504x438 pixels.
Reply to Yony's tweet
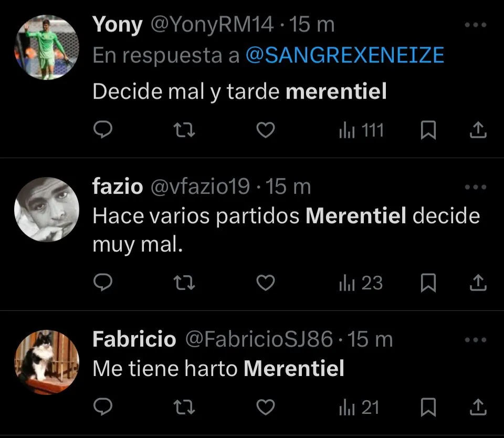tap(103, 130)
